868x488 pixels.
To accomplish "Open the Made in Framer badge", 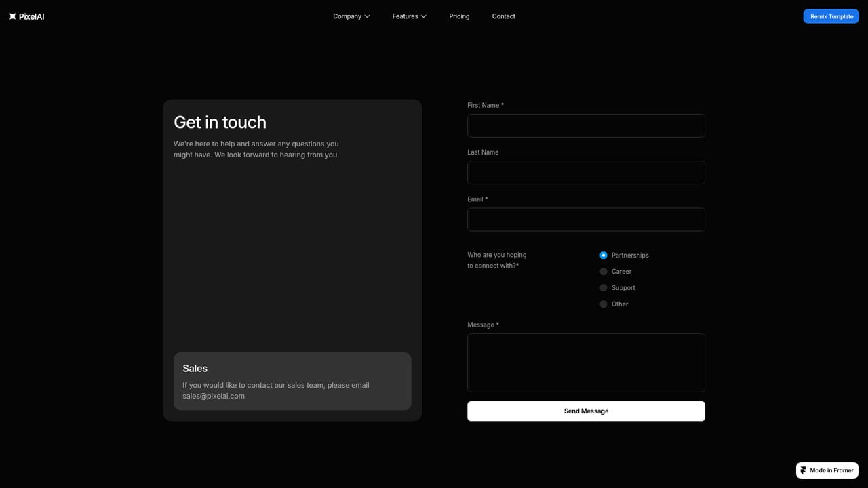I will click(827, 470).
